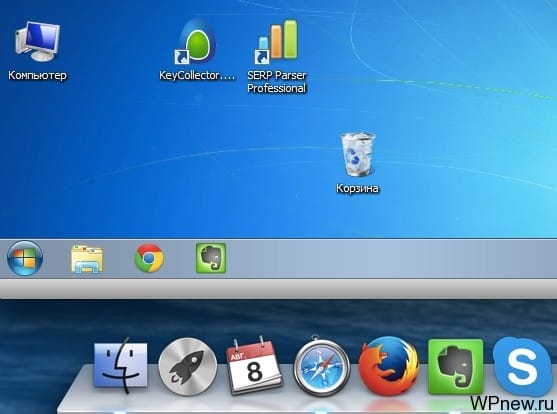Screen dimensions: 557x414
Task: Click the "Корзина" text label
Action: [357, 188]
